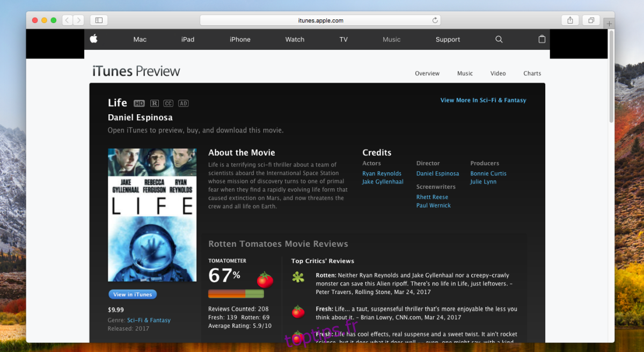Image resolution: width=644 pixels, height=352 pixels.
Task: Open the iPhone menu item
Action: 240,39
